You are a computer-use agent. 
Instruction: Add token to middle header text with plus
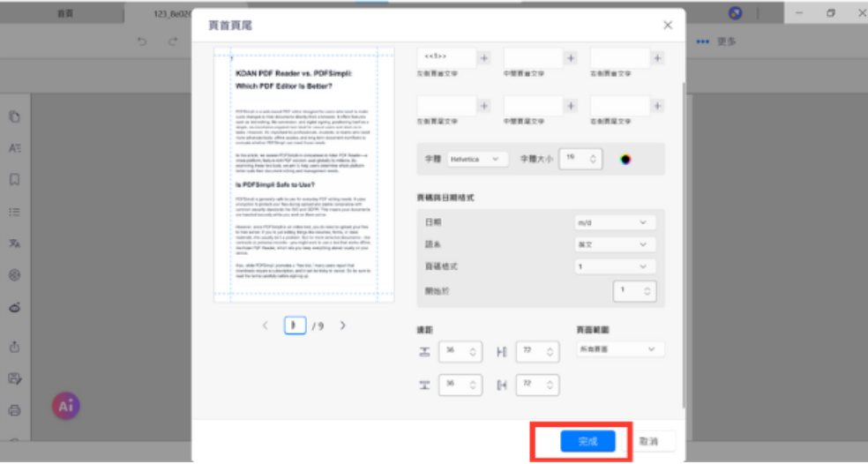tap(571, 57)
